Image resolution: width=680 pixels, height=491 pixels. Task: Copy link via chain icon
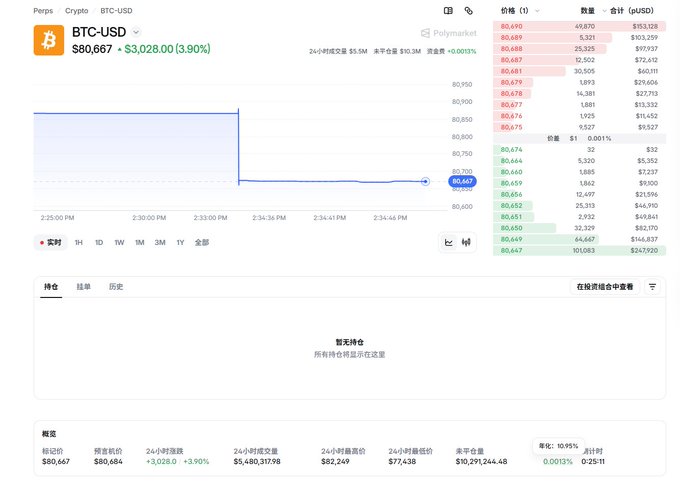coord(468,11)
